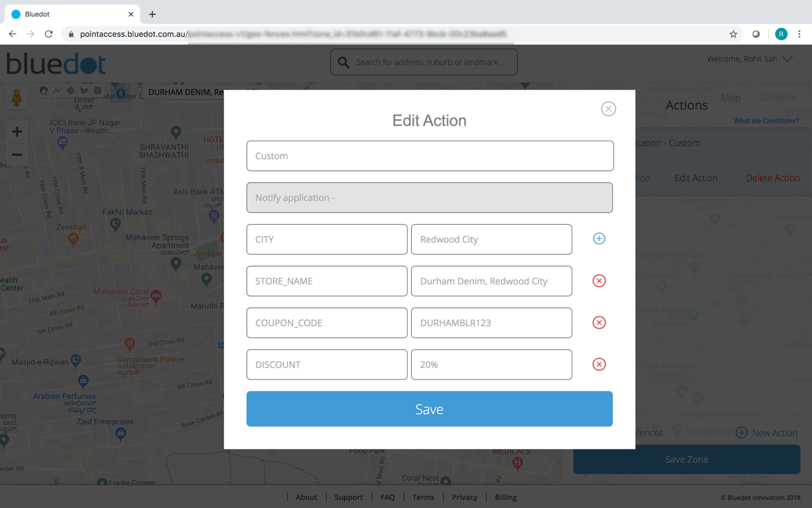This screenshot has height=508, width=812.
Task: Add a New Action
Action: pos(767,433)
